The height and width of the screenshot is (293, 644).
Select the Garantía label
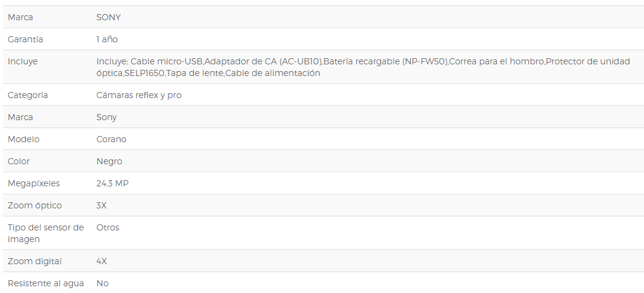tap(25, 39)
